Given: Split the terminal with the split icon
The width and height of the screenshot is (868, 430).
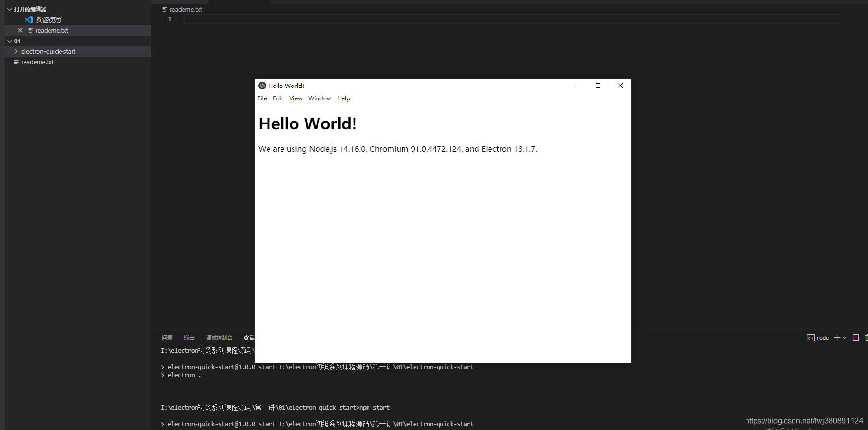Looking at the screenshot, I should click(856, 338).
